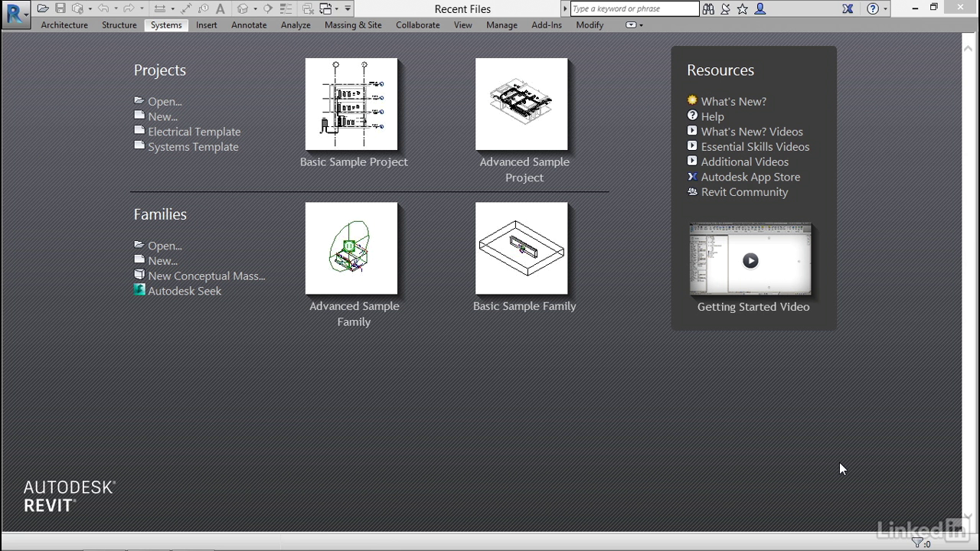Viewport: 980px width, 551px height.
Task: Open the View ribbon tab
Action: point(463,24)
